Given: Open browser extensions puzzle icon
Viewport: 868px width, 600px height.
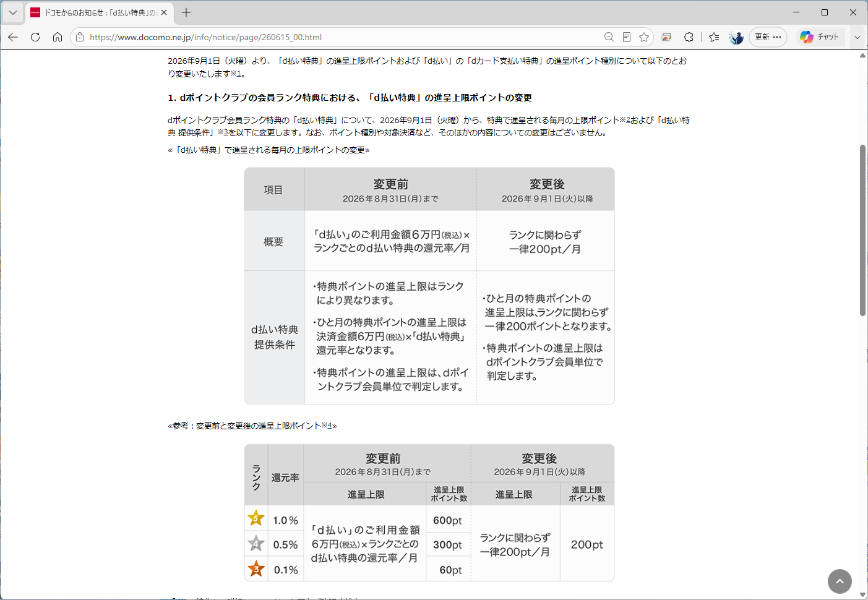Looking at the screenshot, I should [x=689, y=37].
